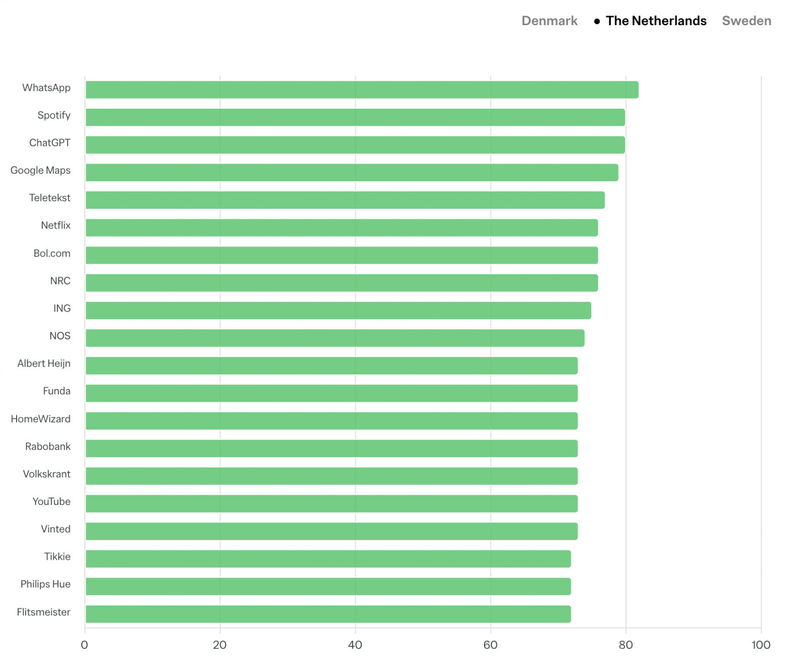Click the WhatsApp bar
Image resolution: width=785 pixels, height=672 pixels.
pos(362,90)
